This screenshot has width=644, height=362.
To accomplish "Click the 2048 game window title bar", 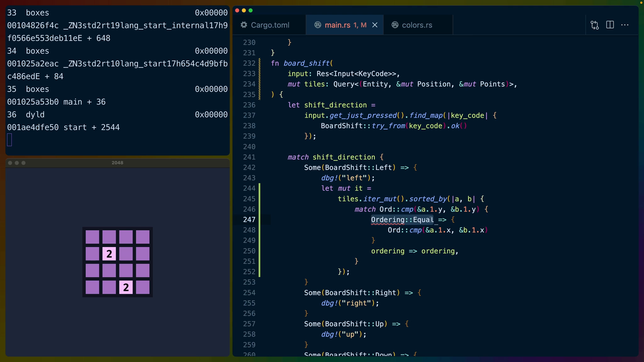I will point(117,163).
